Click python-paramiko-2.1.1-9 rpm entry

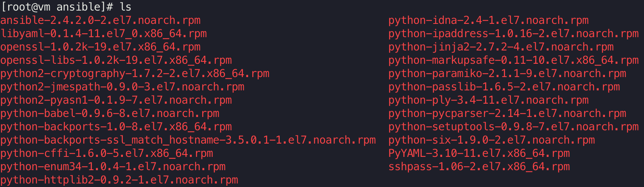(x=507, y=74)
